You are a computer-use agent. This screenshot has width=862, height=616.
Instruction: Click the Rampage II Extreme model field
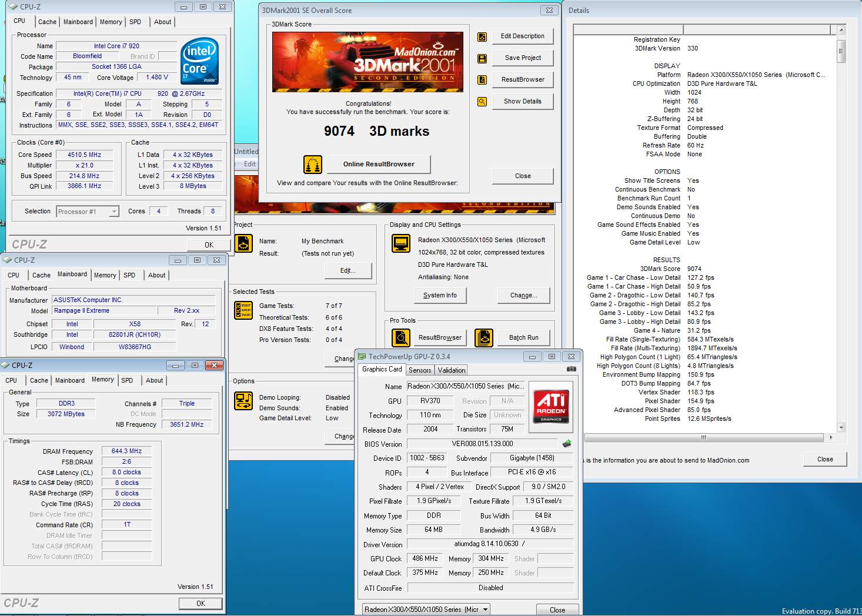105,310
